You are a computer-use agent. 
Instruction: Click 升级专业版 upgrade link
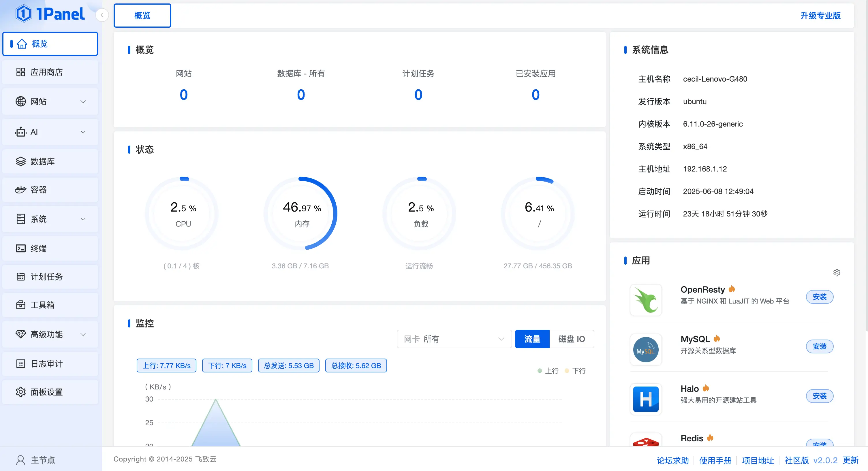point(820,16)
